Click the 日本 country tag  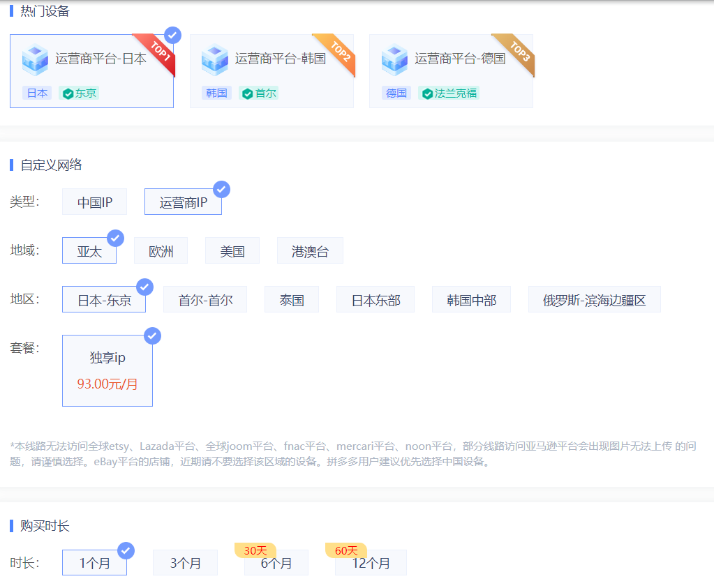tap(37, 93)
